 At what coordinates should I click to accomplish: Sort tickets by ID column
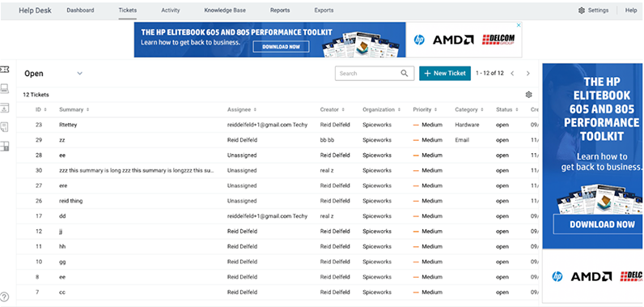[x=40, y=109]
